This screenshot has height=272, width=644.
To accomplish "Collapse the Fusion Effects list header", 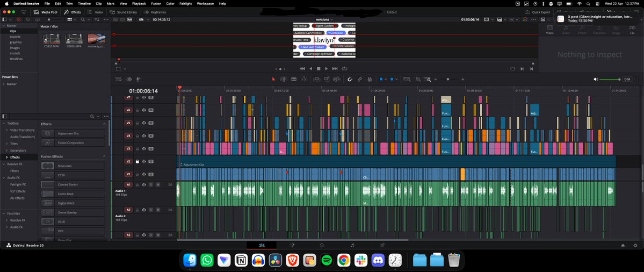I will [104, 156].
